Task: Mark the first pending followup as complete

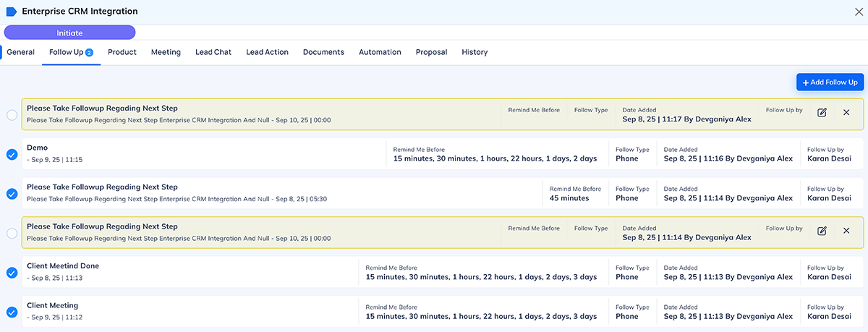Action: [x=12, y=115]
